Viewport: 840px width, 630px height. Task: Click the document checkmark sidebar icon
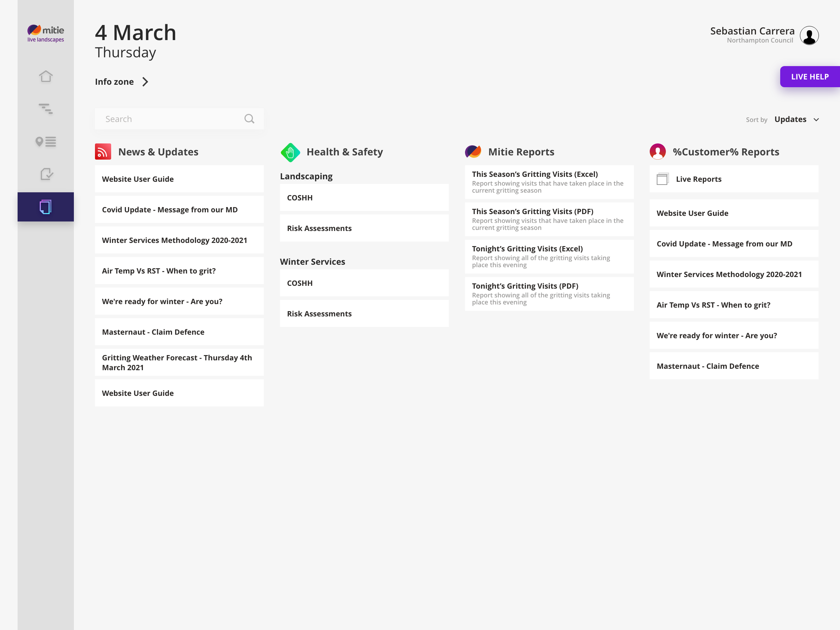(46, 174)
